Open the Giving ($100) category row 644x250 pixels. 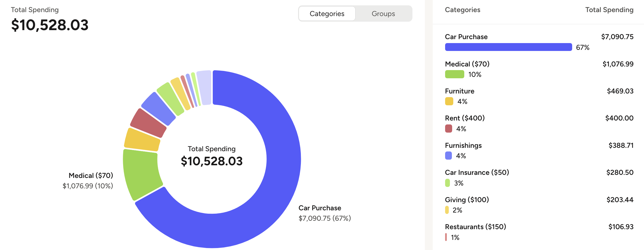click(467, 200)
